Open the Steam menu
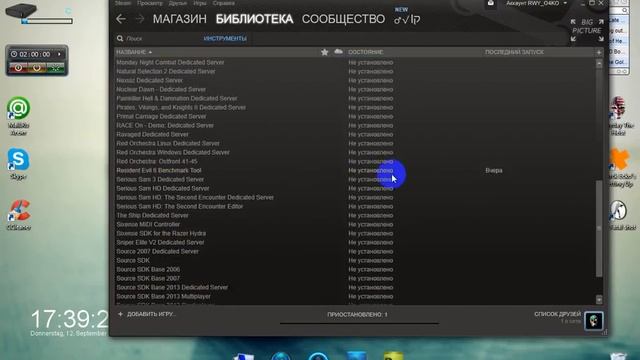 (122, 3)
